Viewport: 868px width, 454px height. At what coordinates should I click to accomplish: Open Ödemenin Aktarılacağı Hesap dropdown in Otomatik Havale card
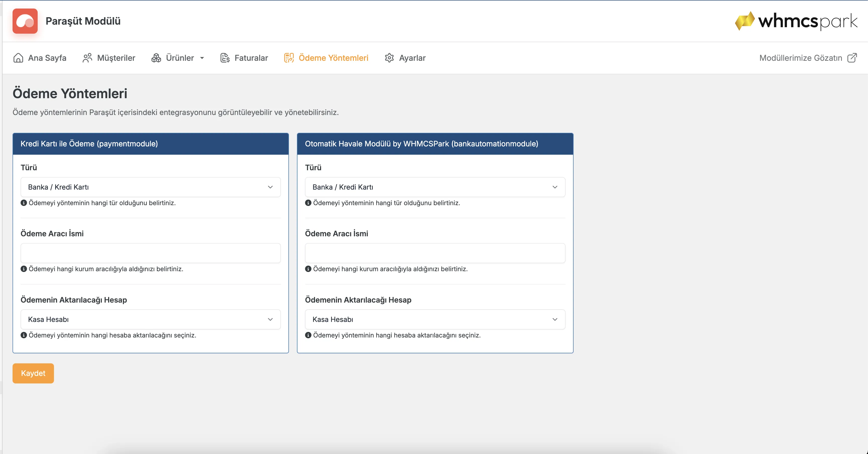pyautogui.click(x=435, y=319)
